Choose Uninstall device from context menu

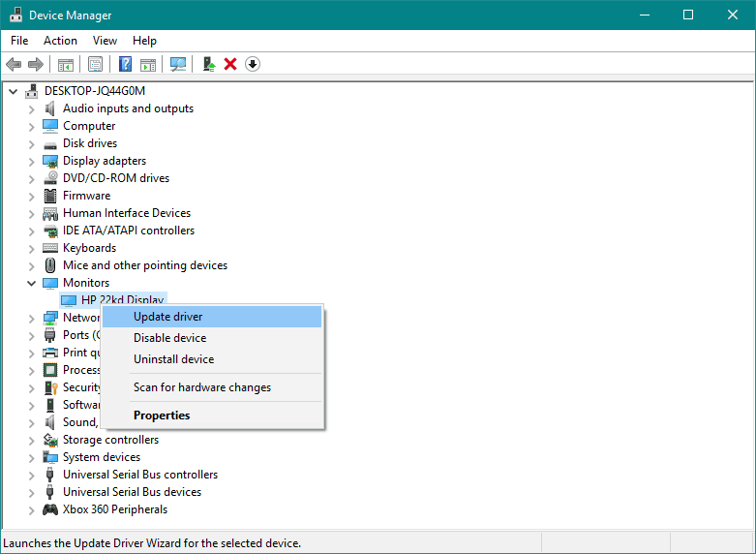tap(212, 359)
